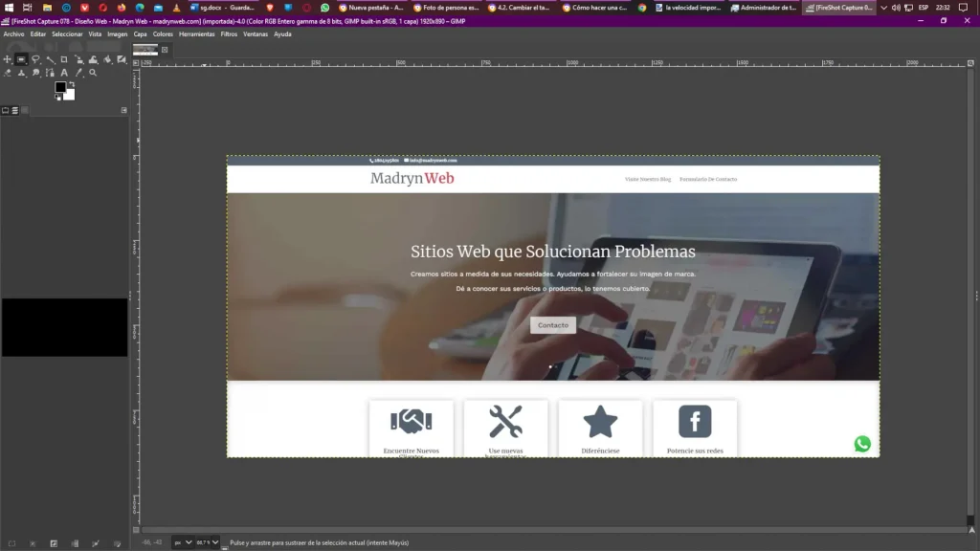
Task: Select the Zoom magnifier tool
Action: (93, 73)
